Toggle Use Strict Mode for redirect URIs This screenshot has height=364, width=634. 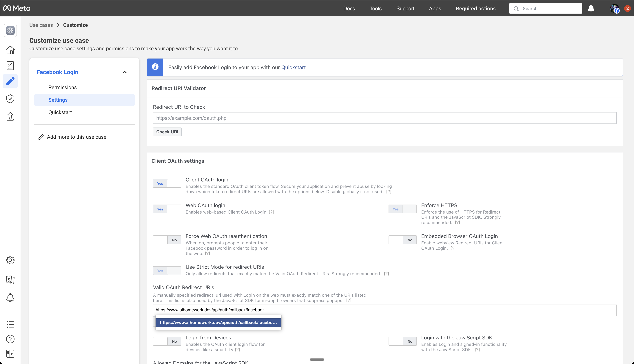pos(167,270)
